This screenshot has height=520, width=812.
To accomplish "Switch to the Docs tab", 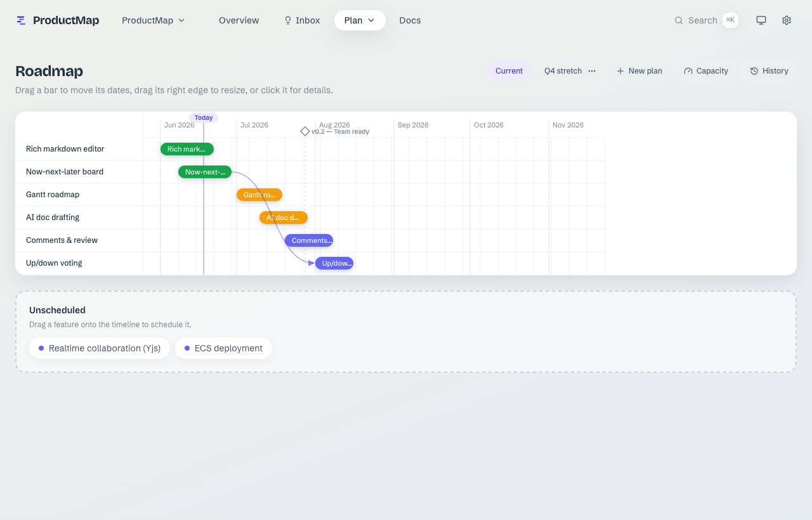I will [410, 20].
